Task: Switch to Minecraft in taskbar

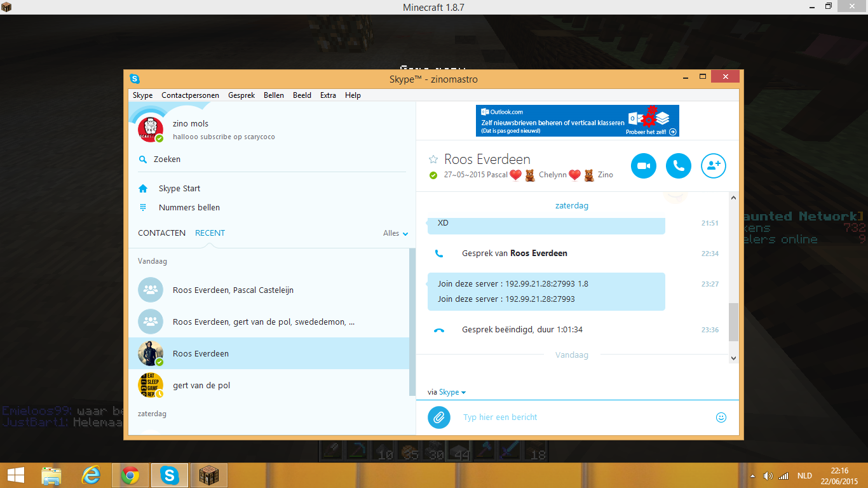Action: [x=208, y=475]
